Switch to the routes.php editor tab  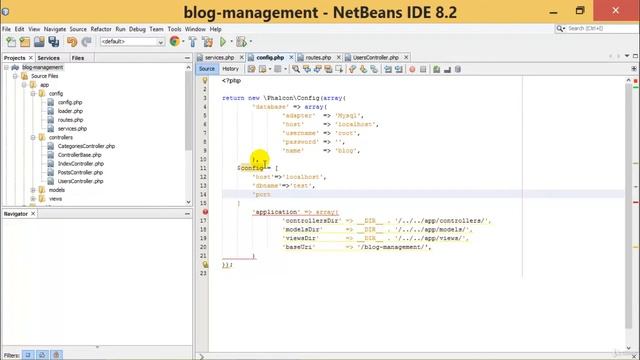pos(318,58)
